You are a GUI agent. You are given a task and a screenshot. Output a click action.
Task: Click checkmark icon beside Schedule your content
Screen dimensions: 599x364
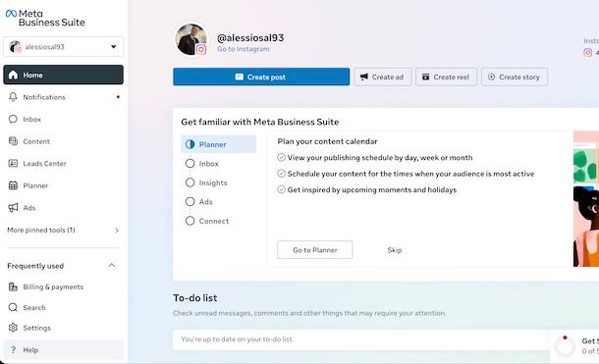(x=281, y=174)
